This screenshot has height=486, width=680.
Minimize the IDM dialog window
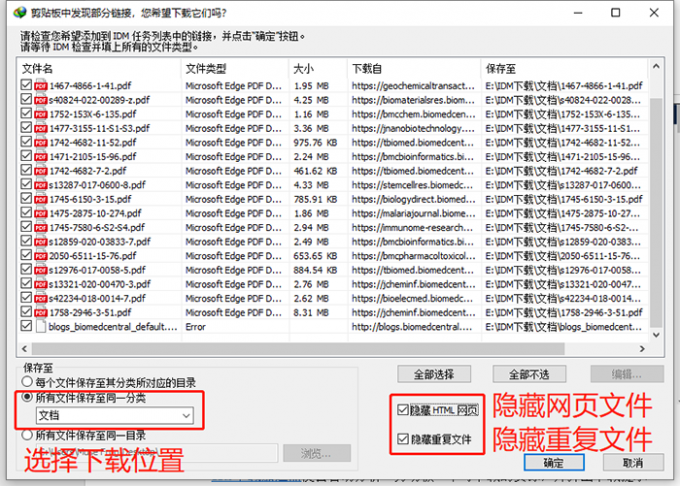[578, 13]
